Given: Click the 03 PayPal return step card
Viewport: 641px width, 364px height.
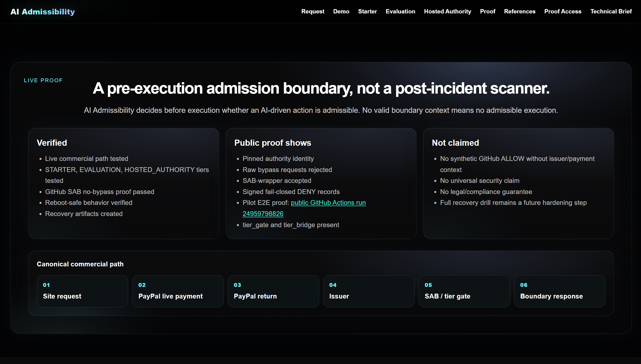Looking at the screenshot, I should [x=273, y=291].
